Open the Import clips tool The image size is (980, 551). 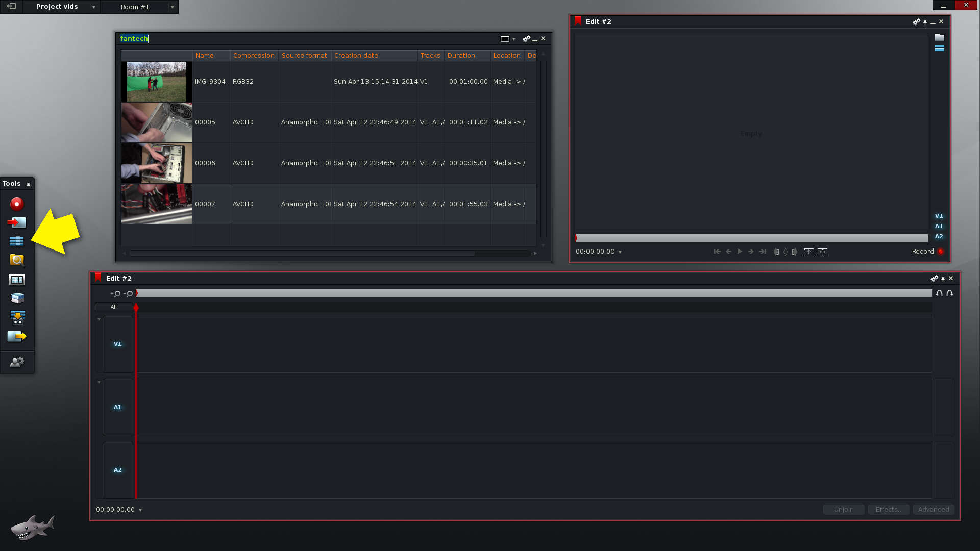coord(17,223)
